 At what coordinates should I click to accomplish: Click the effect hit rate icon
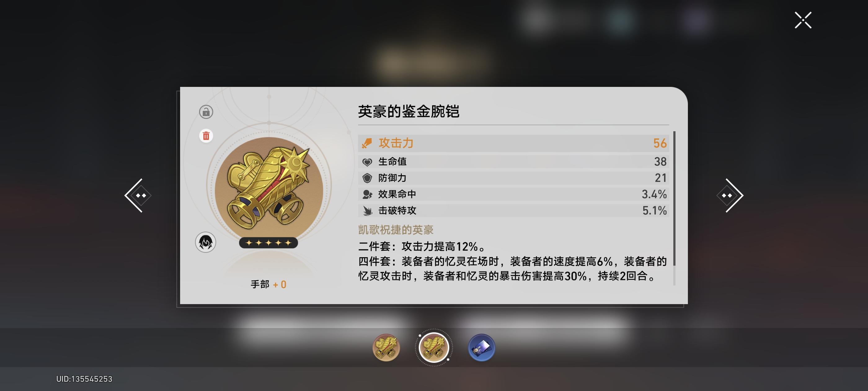(x=367, y=194)
